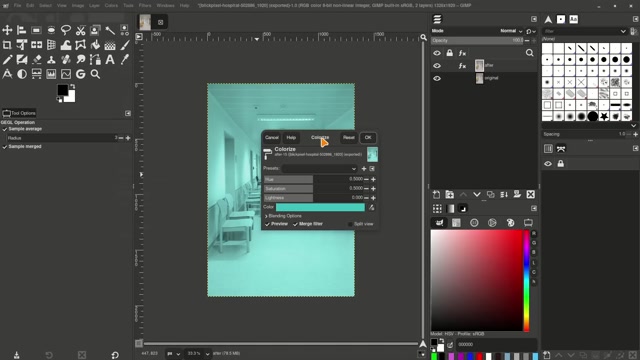This screenshot has height=360, width=640.
Task: Click Cancel in Colorize dialog
Action: pos(272,138)
